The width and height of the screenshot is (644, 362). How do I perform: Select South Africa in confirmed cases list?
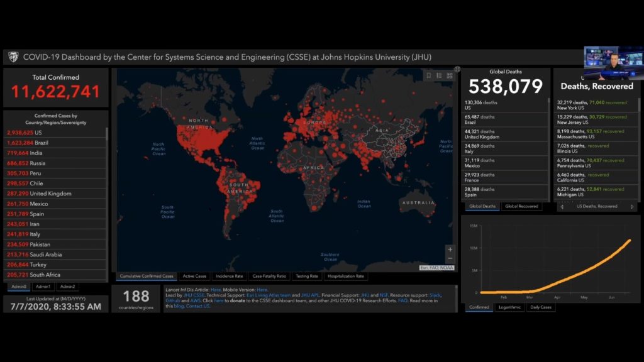[x=55, y=275]
